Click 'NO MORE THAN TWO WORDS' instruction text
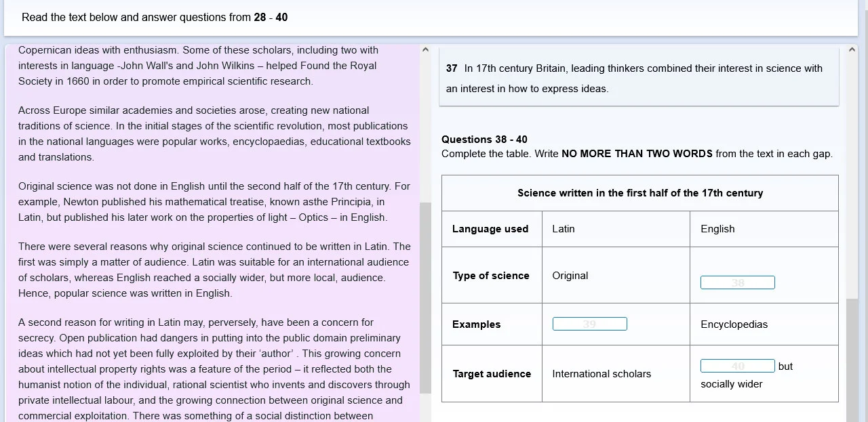 (x=637, y=154)
